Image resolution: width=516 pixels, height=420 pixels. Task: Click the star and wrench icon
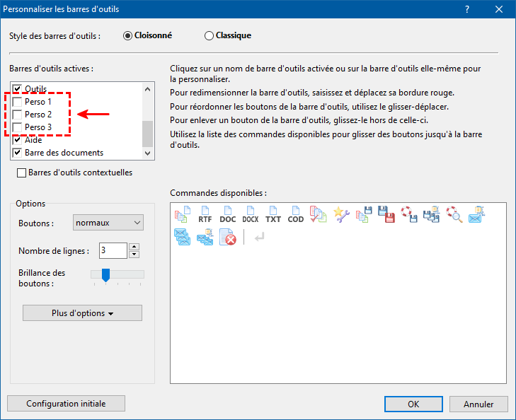[341, 214]
